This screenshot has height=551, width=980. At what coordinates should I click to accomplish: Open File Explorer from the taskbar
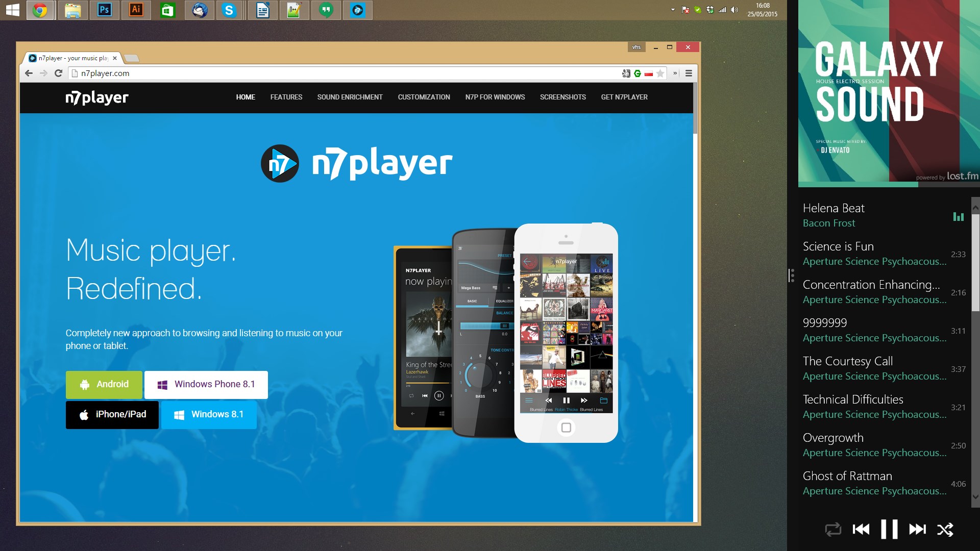pyautogui.click(x=72, y=10)
